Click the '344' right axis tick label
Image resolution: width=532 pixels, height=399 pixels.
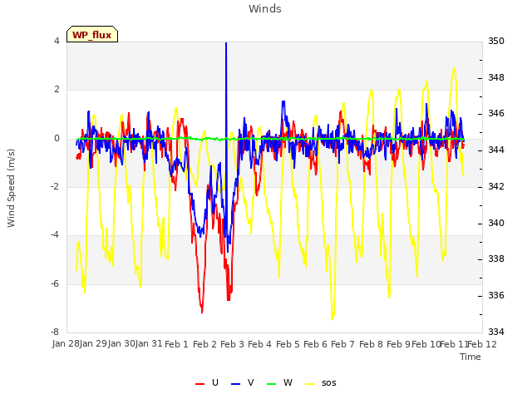coord(496,150)
